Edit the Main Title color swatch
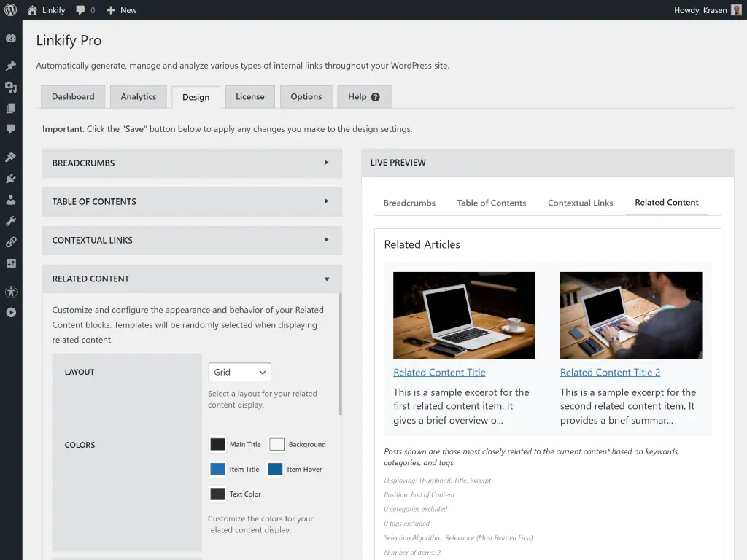The image size is (747, 560). (217, 444)
